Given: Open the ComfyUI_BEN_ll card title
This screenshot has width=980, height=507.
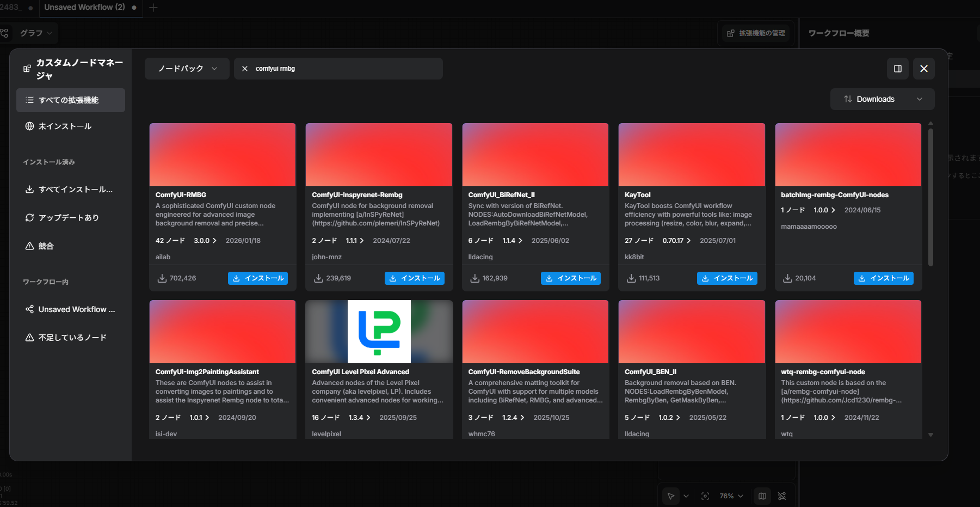Looking at the screenshot, I should pos(651,372).
